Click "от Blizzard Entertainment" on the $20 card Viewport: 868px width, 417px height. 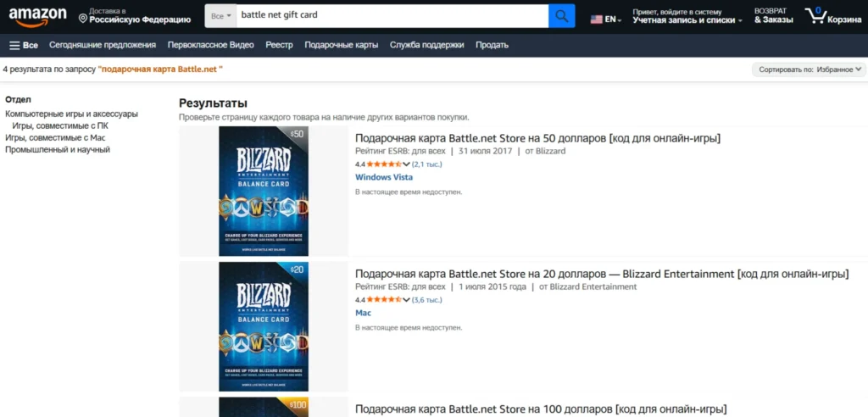[588, 286]
